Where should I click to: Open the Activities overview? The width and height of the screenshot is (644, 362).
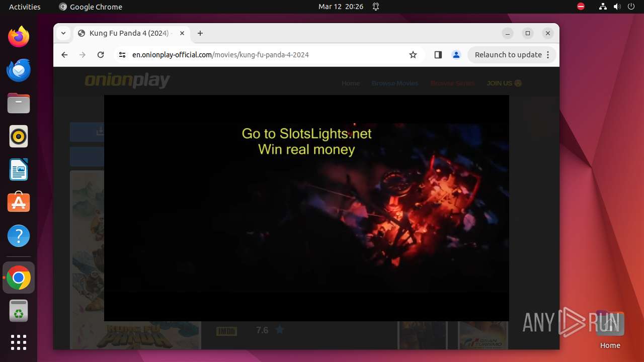[x=25, y=7]
